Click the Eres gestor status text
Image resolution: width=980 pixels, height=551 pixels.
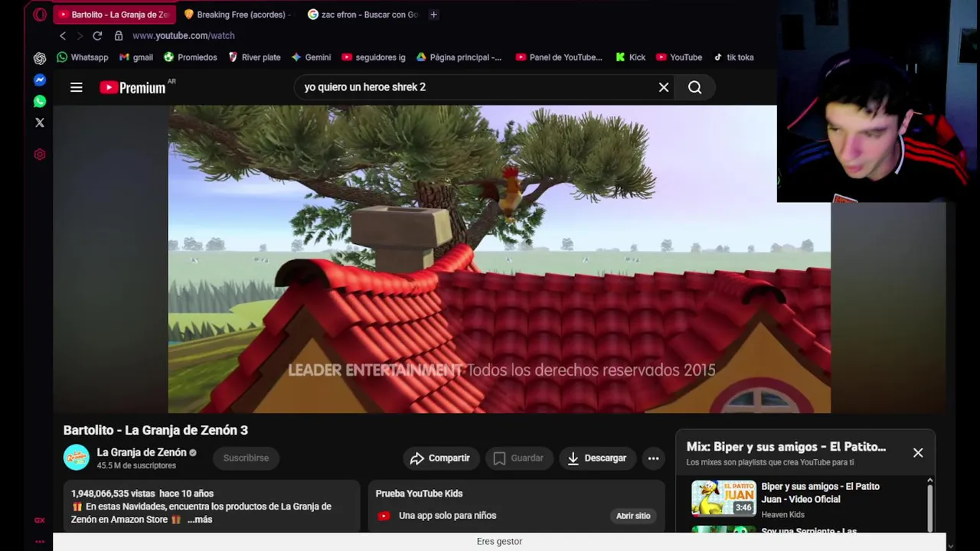point(499,541)
